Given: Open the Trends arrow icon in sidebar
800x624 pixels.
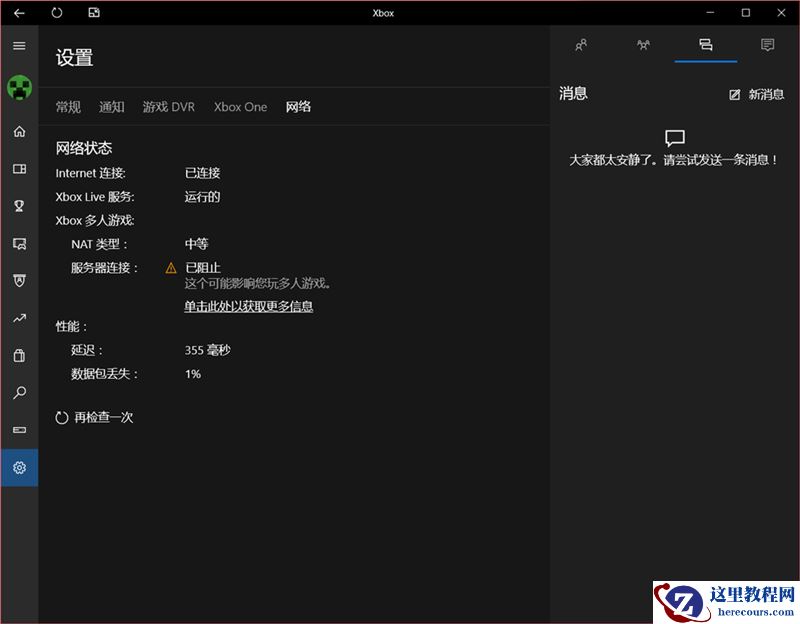Looking at the screenshot, I should click(x=18, y=318).
